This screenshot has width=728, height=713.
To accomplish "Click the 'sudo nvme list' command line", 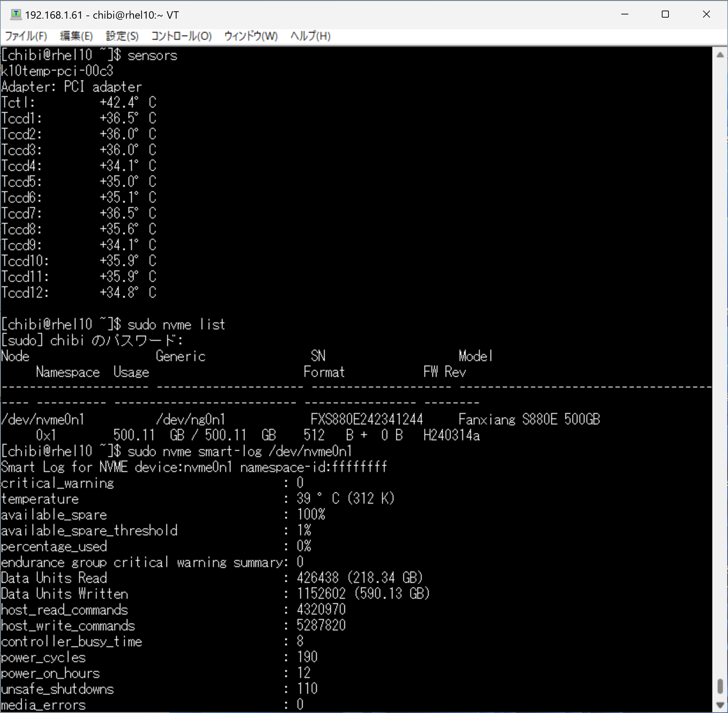I will (176, 324).
